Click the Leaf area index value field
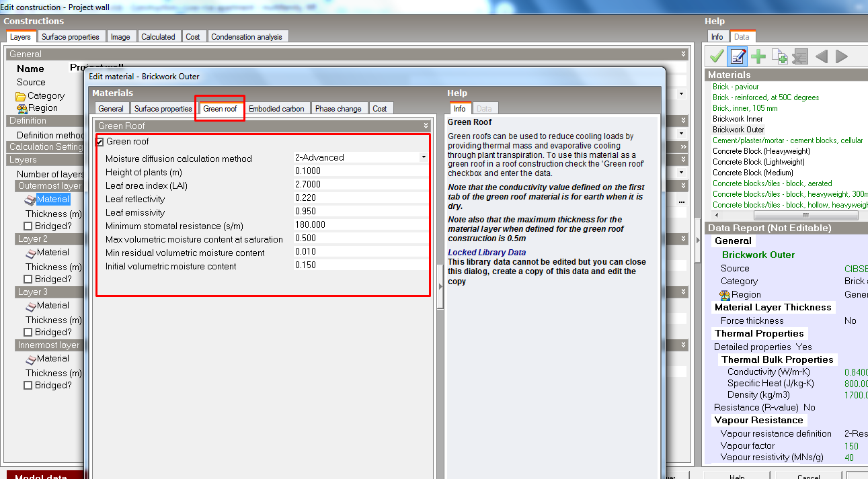This screenshot has height=479, width=868. (x=360, y=185)
